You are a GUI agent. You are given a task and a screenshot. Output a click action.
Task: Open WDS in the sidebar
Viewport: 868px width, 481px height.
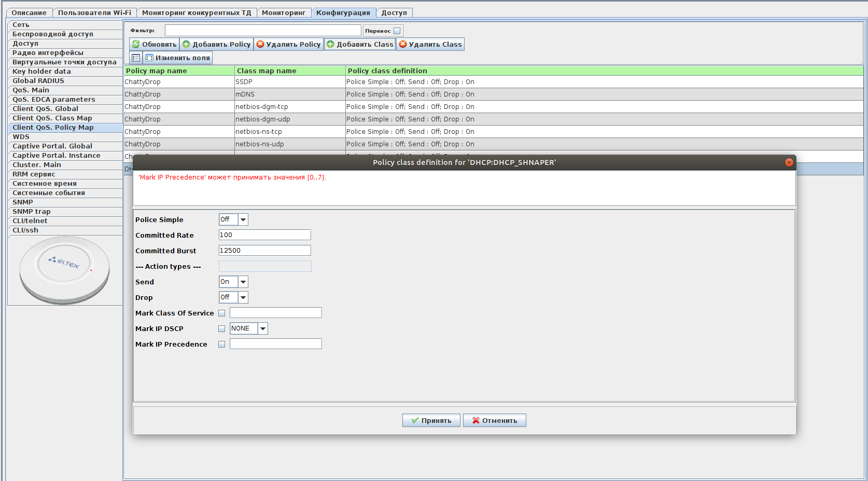tap(65, 137)
